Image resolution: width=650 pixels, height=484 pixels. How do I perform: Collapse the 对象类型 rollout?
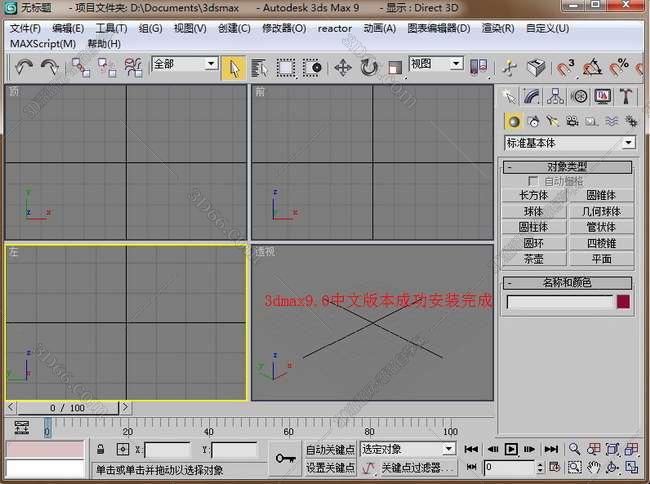(567, 167)
